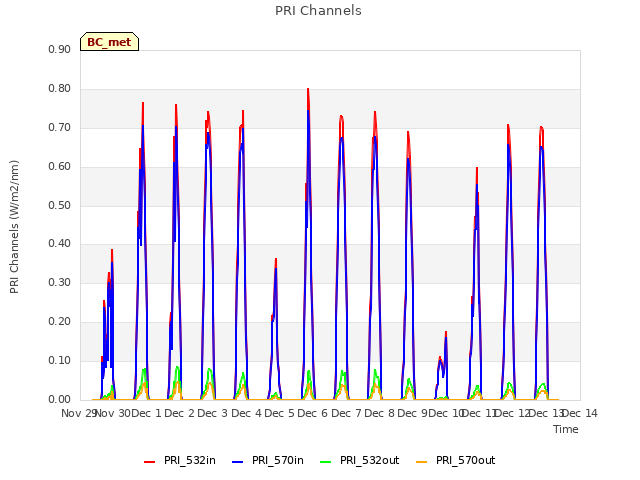Click the Time x-axis label
The width and height of the screenshot is (640, 480).
point(566,429)
